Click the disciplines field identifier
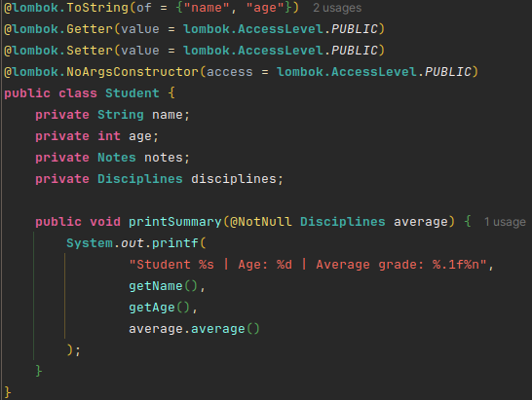Image resolution: width=532 pixels, height=400 pixels. 234,179
